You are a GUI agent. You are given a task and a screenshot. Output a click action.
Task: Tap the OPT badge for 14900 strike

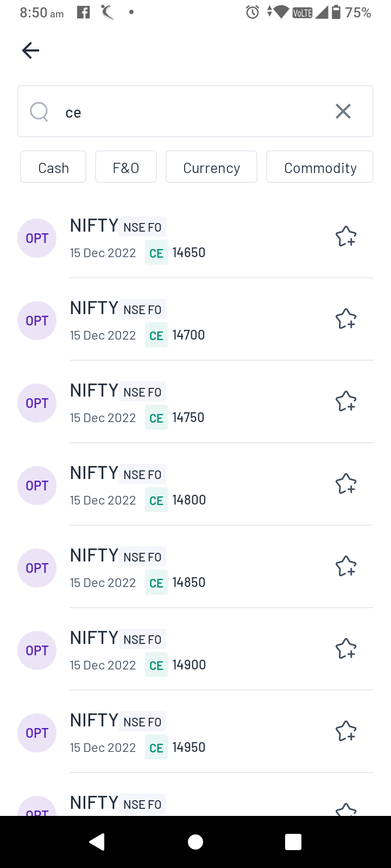click(x=37, y=650)
